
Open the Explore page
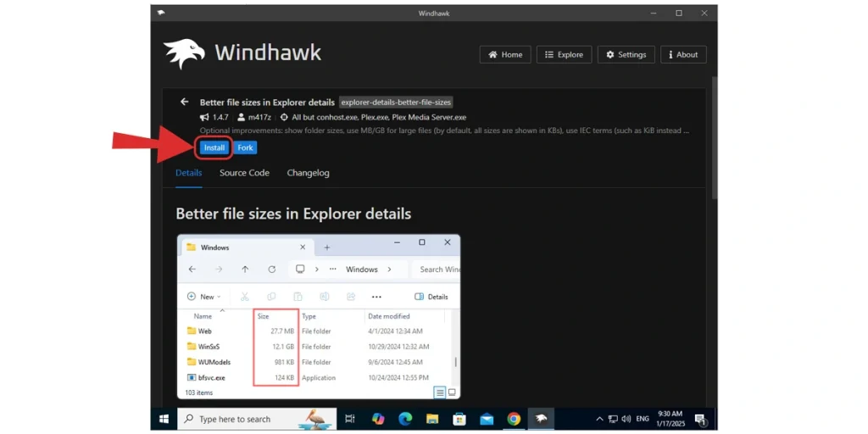click(564, 55)
